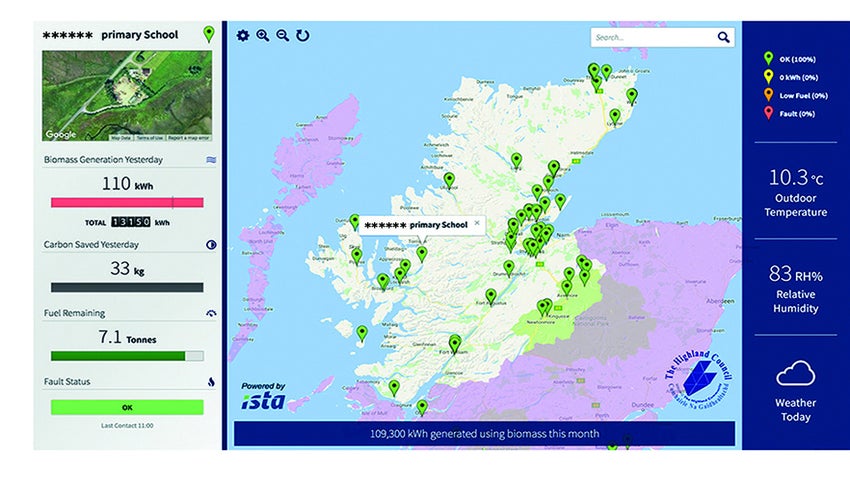Select the map pin at Broadford
The image size is (850, 486).
(383, 281)
